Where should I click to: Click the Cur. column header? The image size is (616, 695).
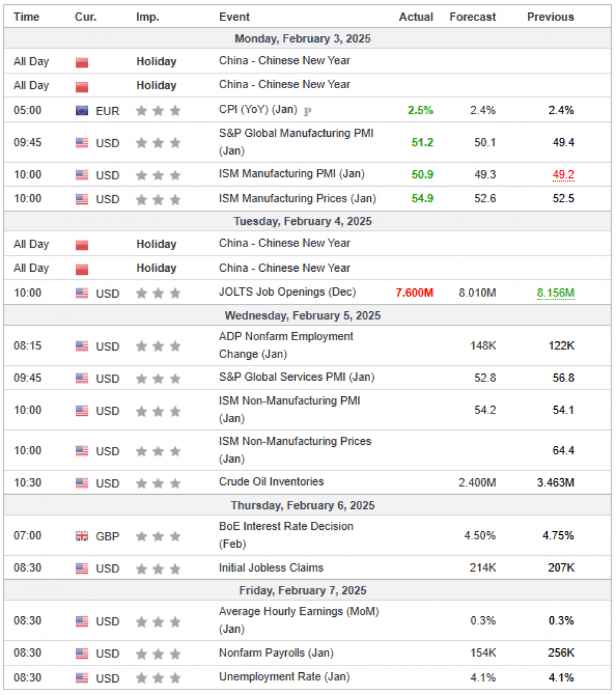click(86, 17)
